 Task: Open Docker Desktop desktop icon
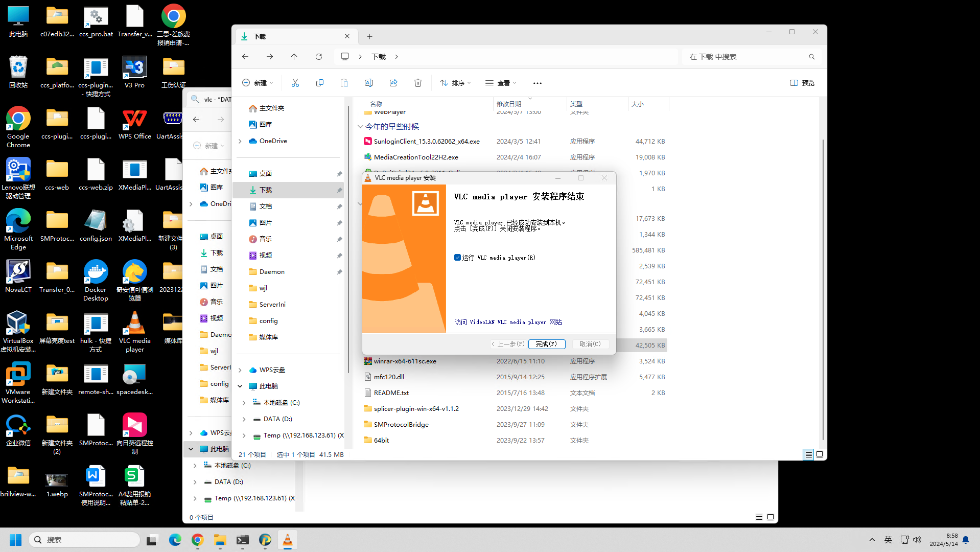click(x=96, y=281)
